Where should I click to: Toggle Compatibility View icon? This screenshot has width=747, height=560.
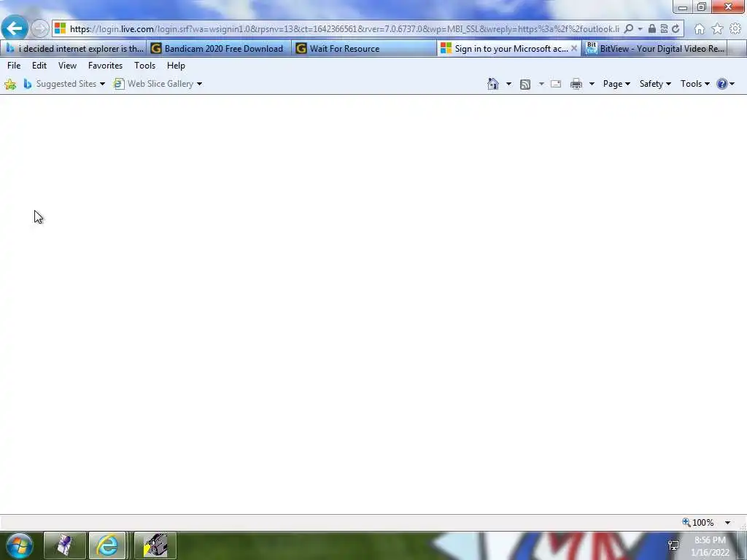tap(664, 28)
